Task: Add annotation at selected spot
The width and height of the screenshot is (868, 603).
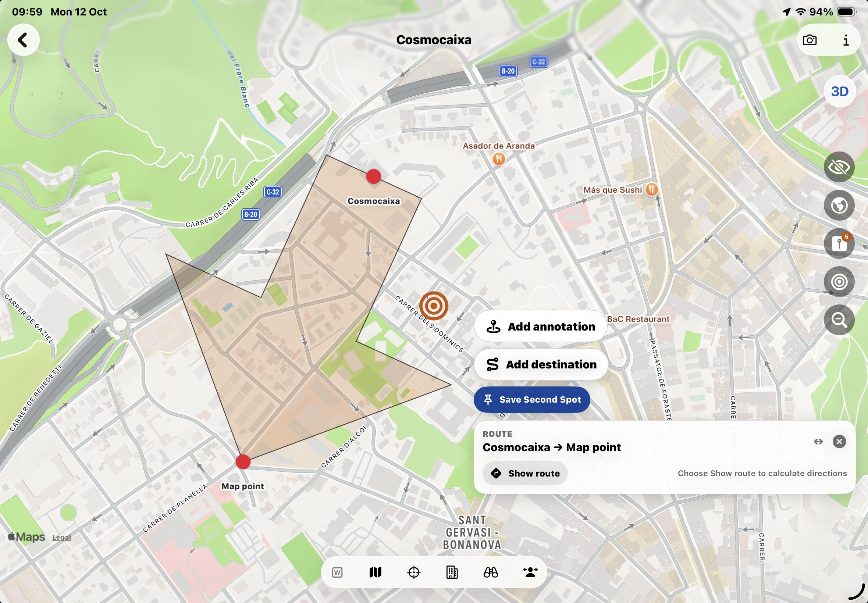Action: coord(540,327)
